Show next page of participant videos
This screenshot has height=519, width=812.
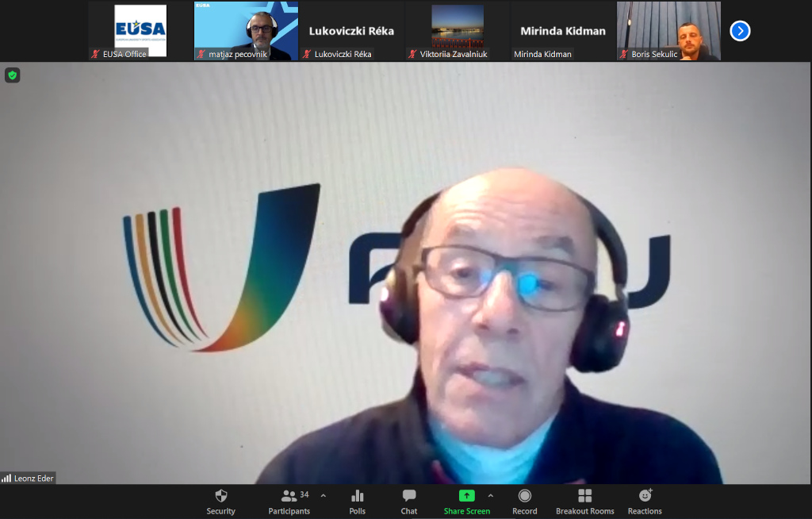click(x=739, y=31)
